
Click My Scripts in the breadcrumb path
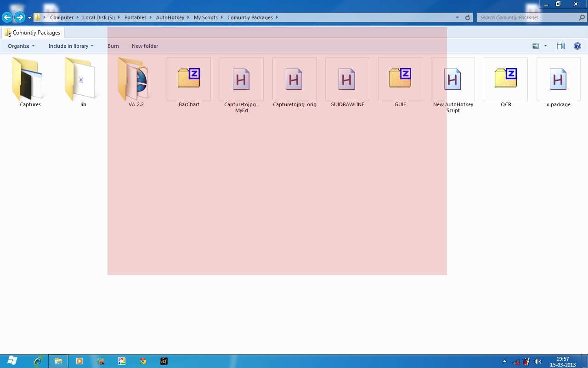pyautogui.click(x=205, y=17)
